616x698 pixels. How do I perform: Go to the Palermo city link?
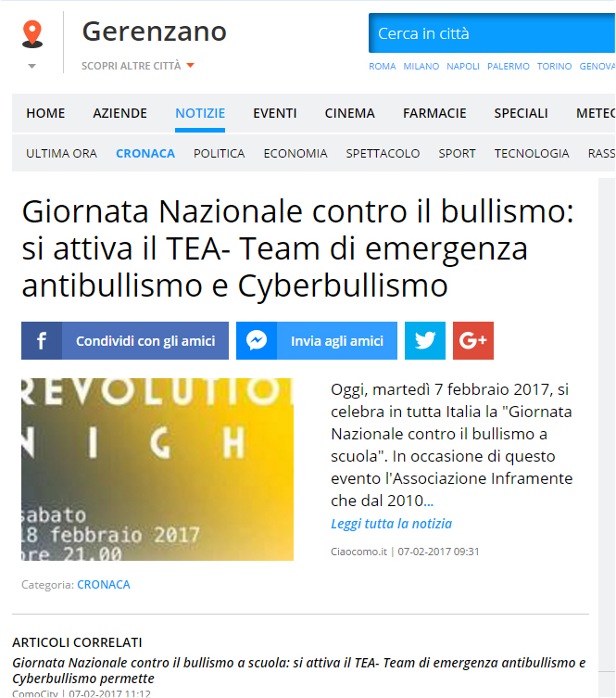[509, 67]
